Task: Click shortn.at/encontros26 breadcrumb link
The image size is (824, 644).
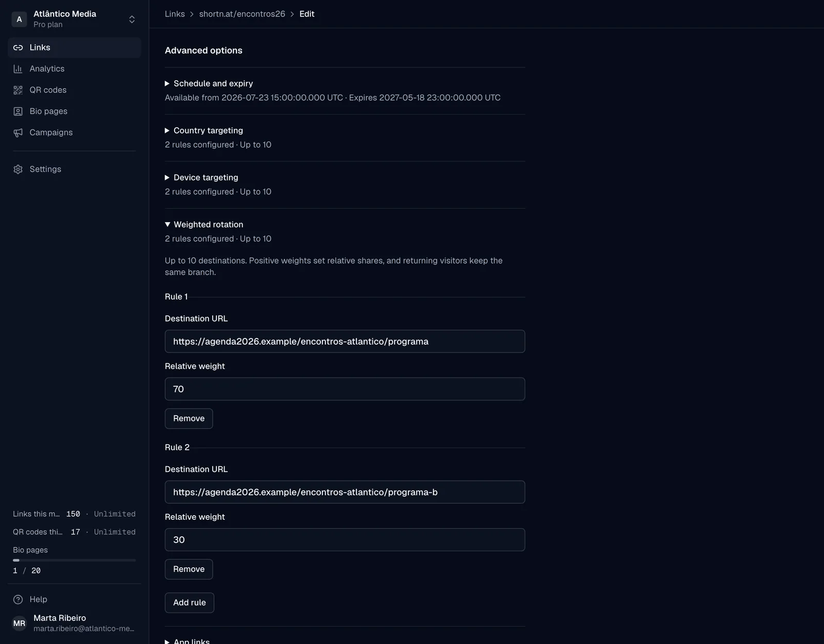Action: pyautogui.click(x=242, y=14)
